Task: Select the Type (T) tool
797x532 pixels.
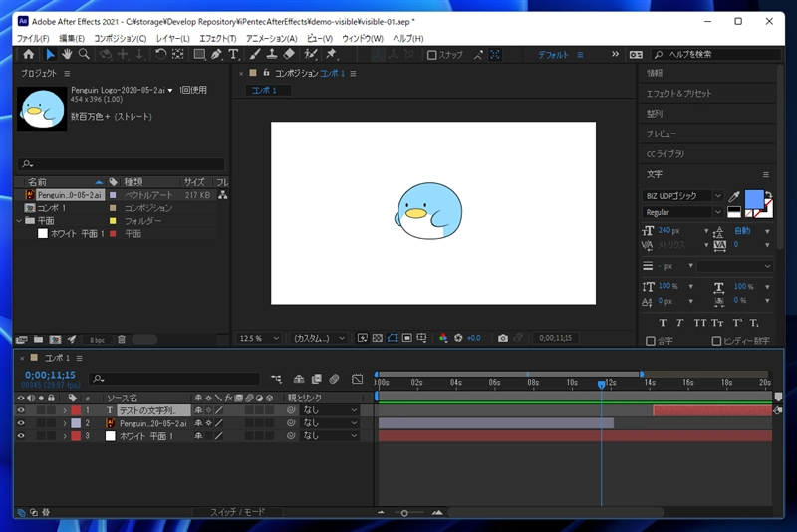Action: (233, 54)
